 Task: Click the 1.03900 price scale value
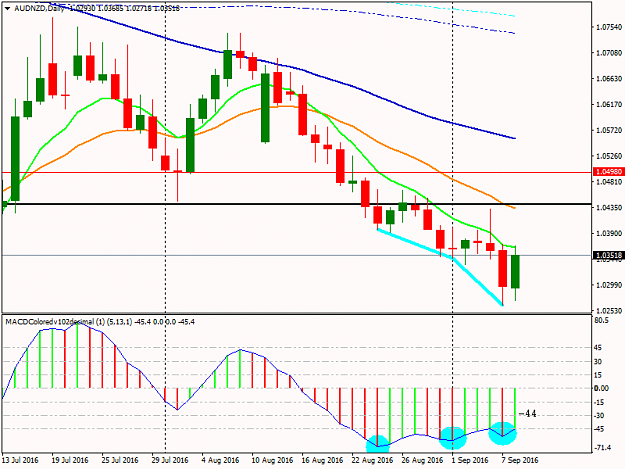(609, 233)
